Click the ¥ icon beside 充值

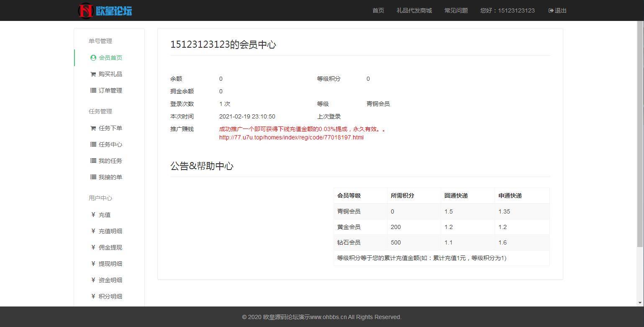point(93,215)
